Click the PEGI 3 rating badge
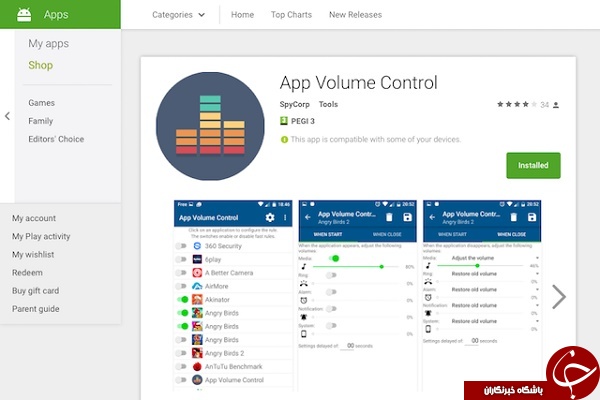The height and width of the screenshot is (400, 600). (x=297, y=121)
